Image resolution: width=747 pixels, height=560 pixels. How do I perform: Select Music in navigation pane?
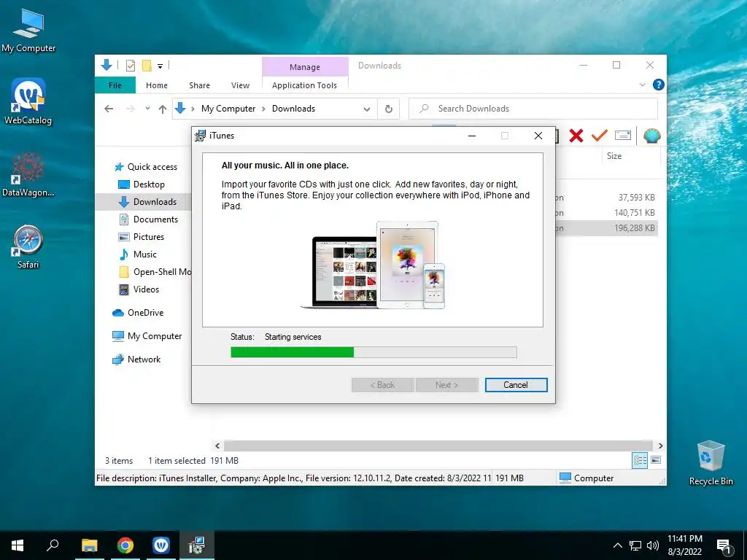[144, 254]
